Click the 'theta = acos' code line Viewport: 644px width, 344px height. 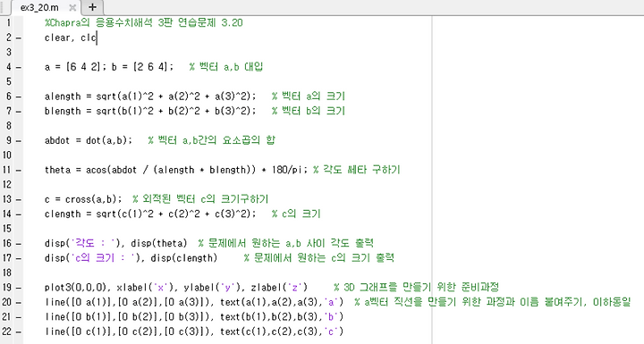pos(176,170)
